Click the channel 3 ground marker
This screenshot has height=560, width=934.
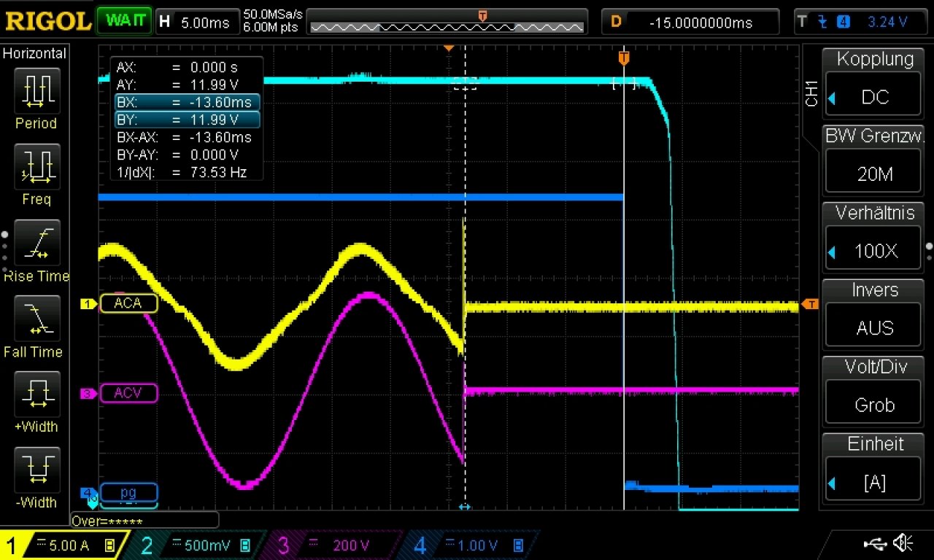click(88, 394)
